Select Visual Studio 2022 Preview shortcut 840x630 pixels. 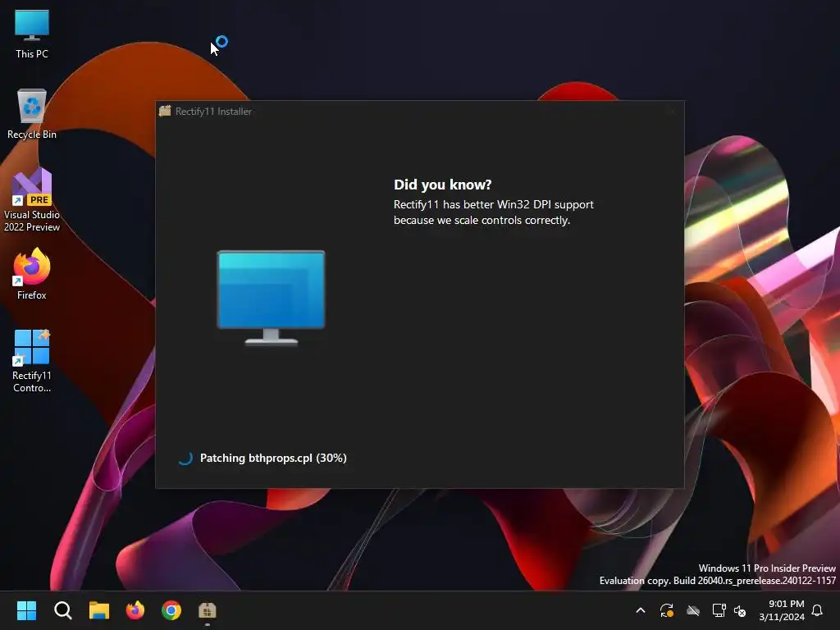pos(32,200)
